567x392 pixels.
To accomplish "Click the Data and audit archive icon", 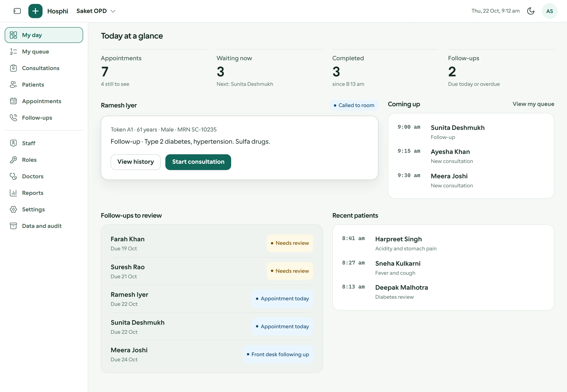I will (x=13, y=226).
